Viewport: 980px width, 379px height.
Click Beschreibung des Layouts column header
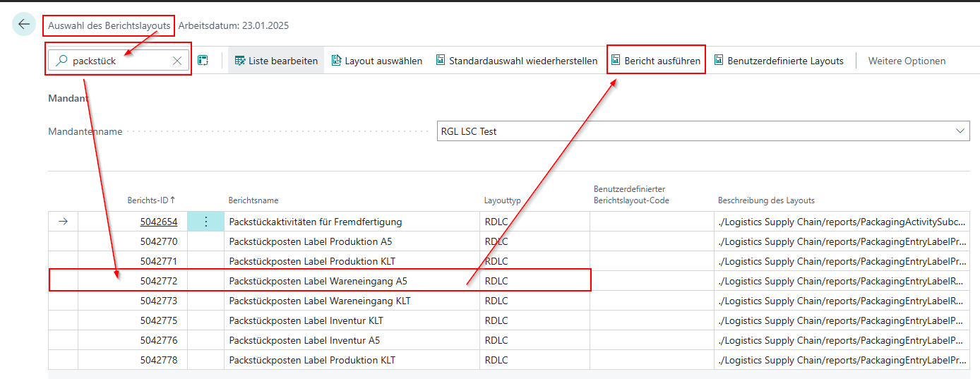[x=765, y=200]
